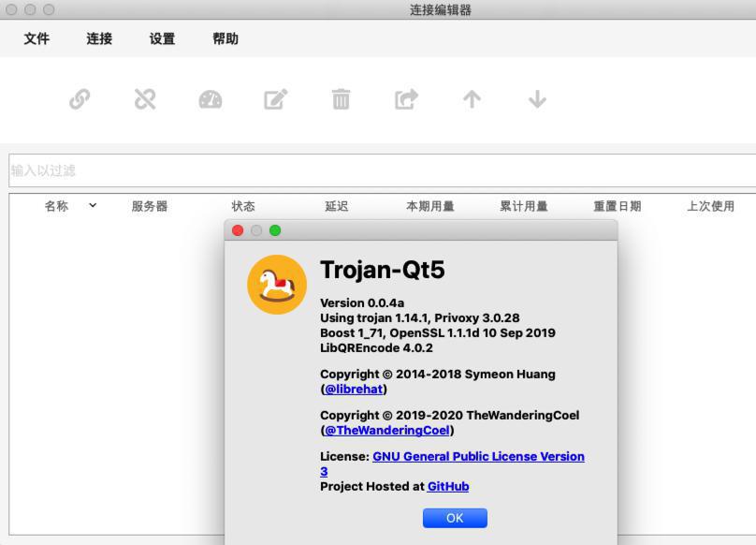Image resolution: width=756 pixels, height=545 pixels.
Task: Click the edit connection pencil icon
Action: point(276,99)
